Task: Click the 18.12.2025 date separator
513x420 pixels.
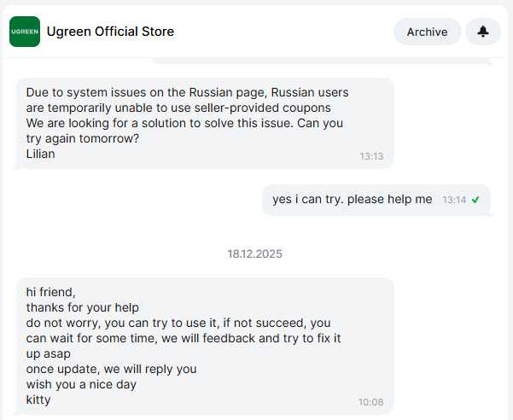Action: [x=254, y=254]
